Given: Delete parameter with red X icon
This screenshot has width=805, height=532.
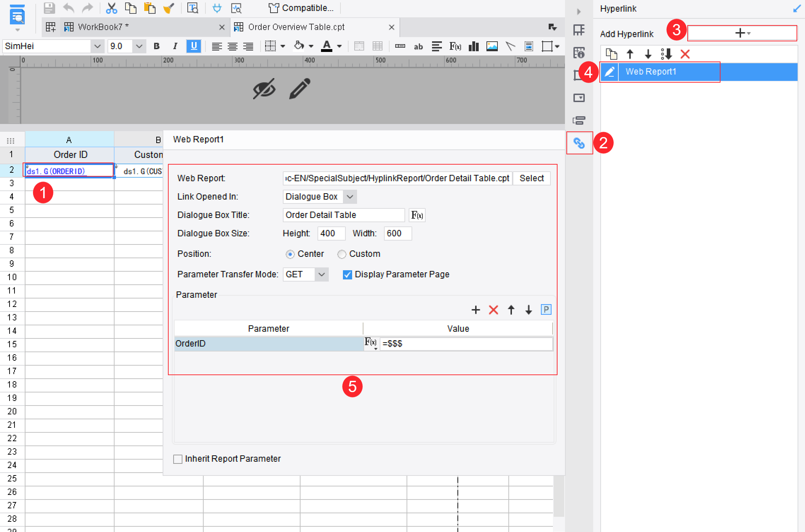Looking at the screenshot, I should pyautogui.click(x=494, y=310).
